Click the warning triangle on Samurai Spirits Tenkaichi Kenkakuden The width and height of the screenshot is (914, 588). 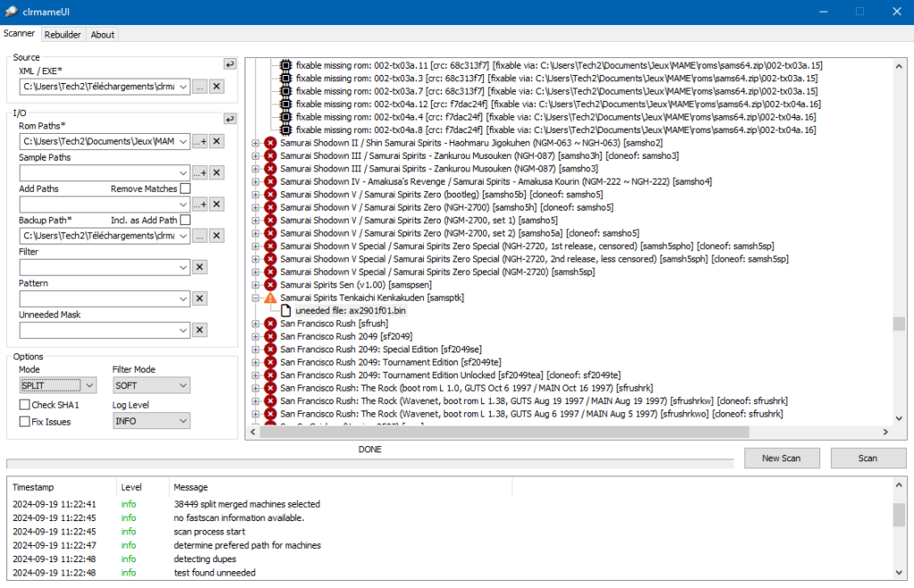270,297
